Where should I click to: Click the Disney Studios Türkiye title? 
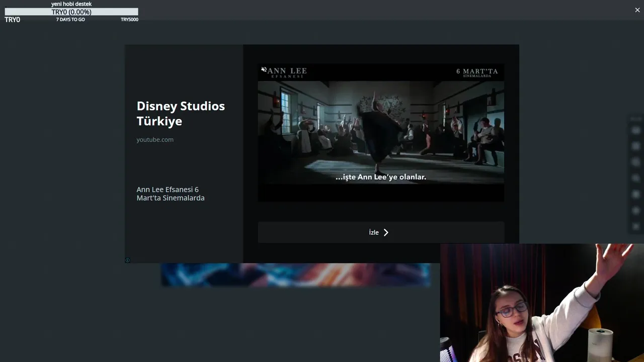point(181,113)
